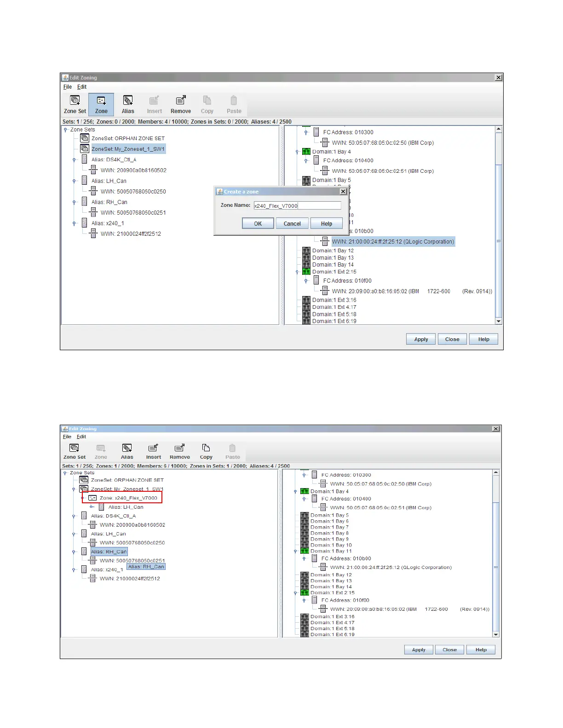Click Close button in upper window
The height and width of the screenshot is (728, 563).
452,339
